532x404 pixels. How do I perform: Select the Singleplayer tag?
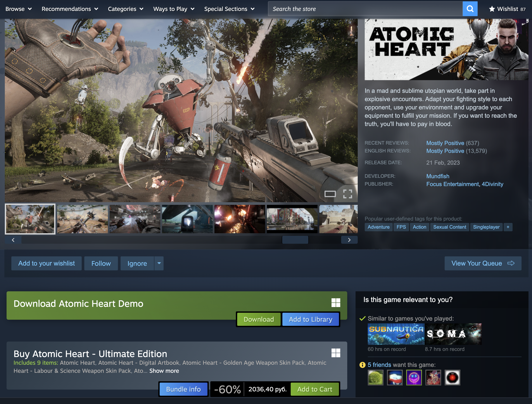486,227
